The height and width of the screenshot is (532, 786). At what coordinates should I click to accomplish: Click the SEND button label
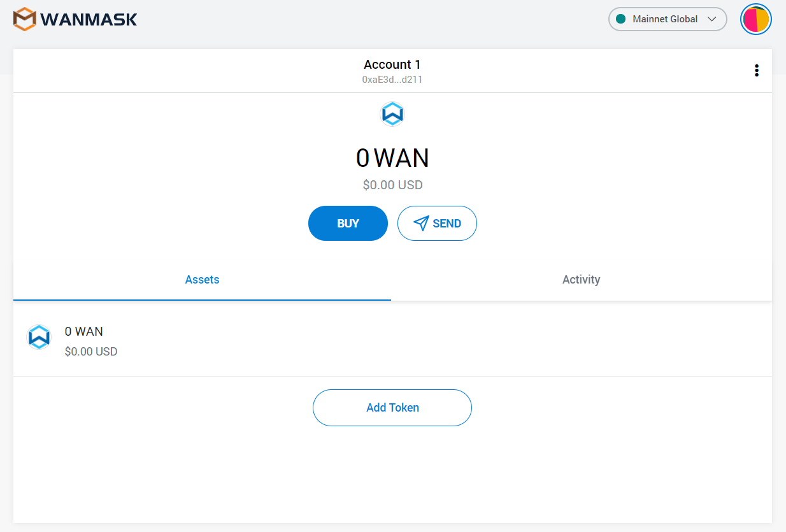point(447,224)
